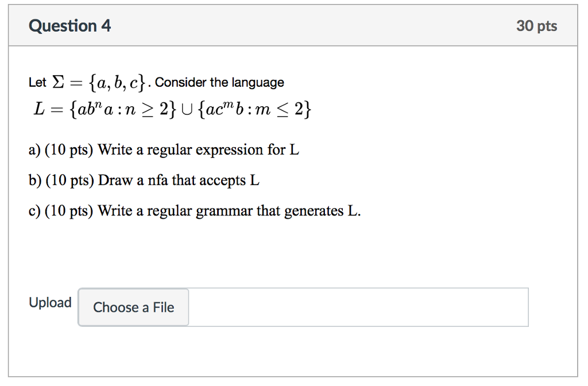Select the n ≥ 2 condition
Screen dimensions: 588x386
pyautogui.click(x=147, y=109)
